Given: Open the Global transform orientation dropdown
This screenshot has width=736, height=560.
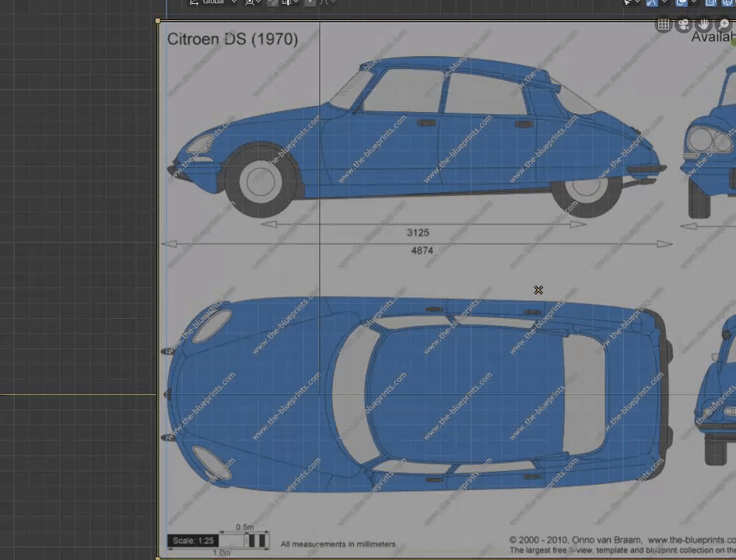Looking at the screenshot, I should [x=212, y=2].
